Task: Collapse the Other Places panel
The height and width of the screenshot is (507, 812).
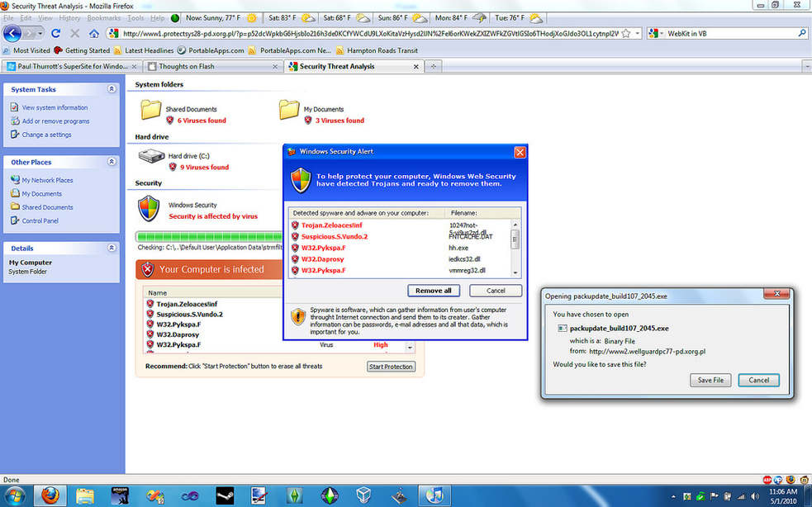Action: (112, 162)
